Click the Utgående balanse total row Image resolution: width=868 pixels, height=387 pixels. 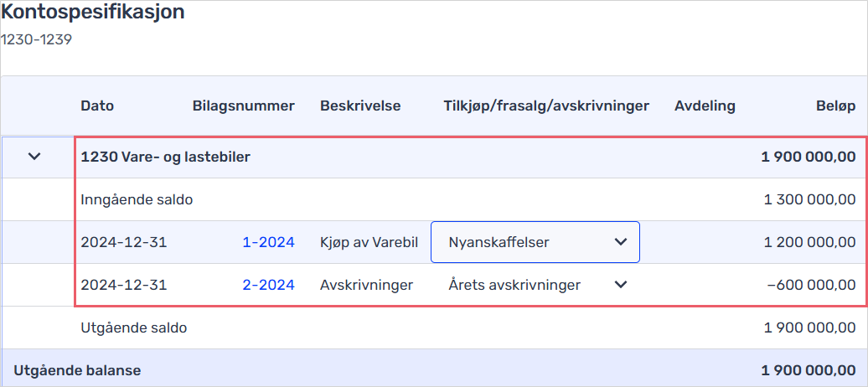point(434,369)
